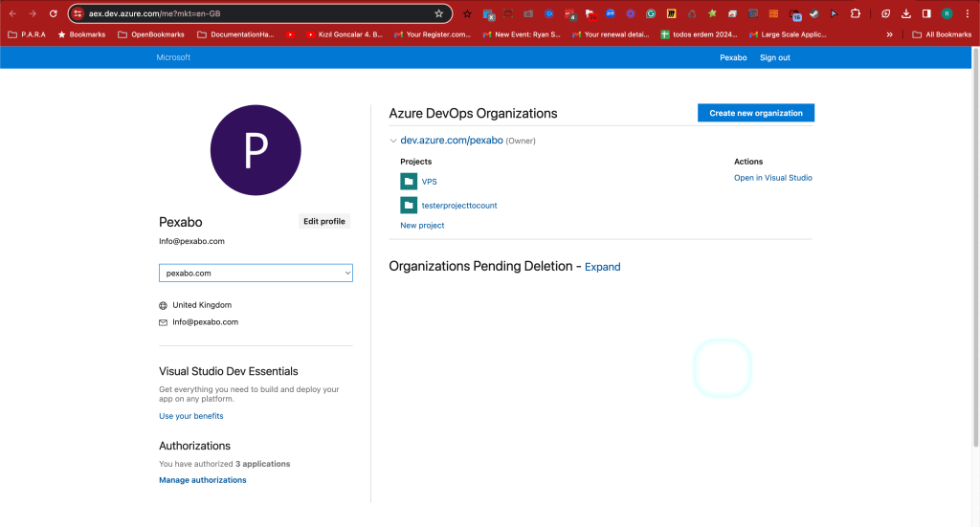Reload the current page

54,13
